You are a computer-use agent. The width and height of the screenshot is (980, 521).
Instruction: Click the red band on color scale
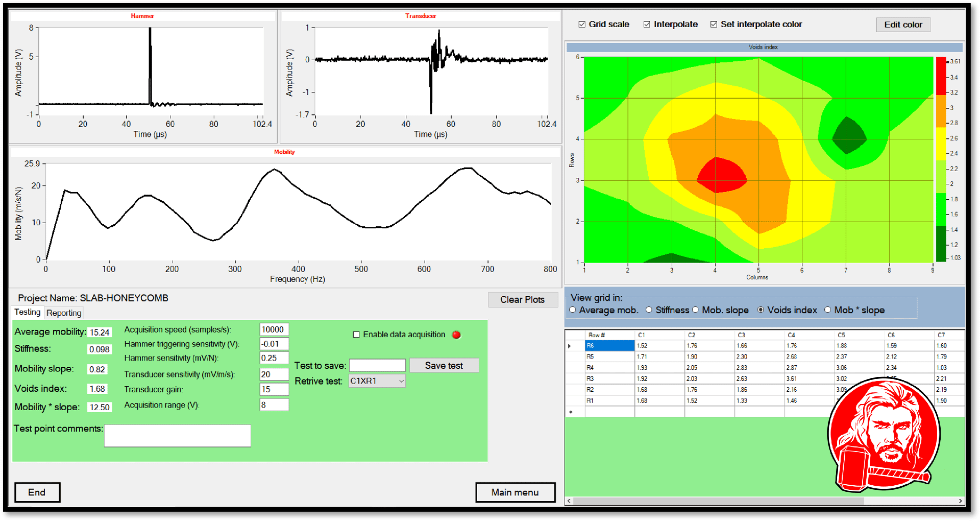point(941,76)
